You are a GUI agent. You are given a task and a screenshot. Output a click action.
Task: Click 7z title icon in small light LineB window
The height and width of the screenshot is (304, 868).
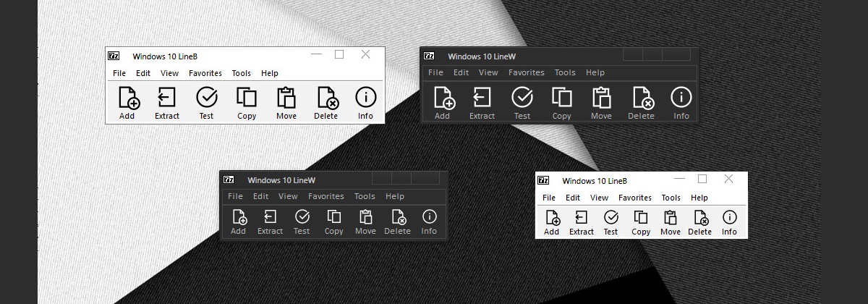coord(543,180)
